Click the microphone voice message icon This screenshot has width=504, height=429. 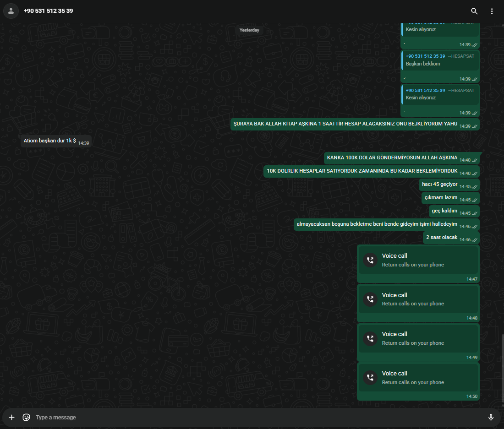(x=491, y=417)
